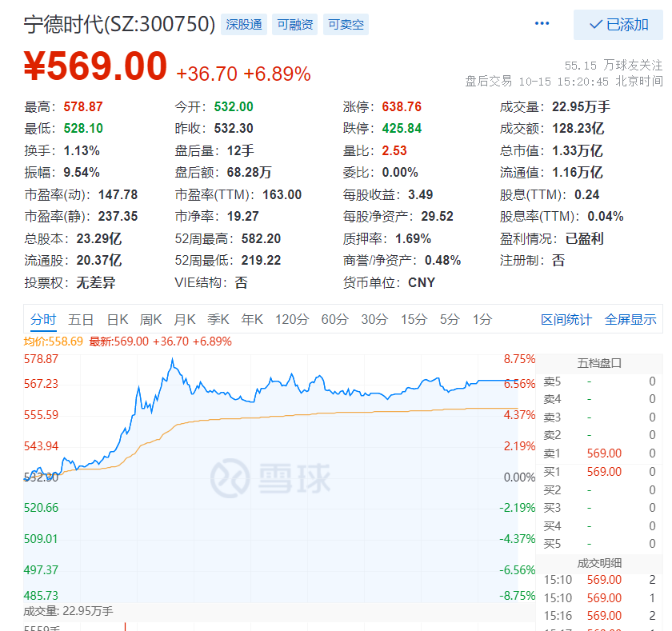Select the 年K chart tab

pyautogui.click(x=252, y=319)
